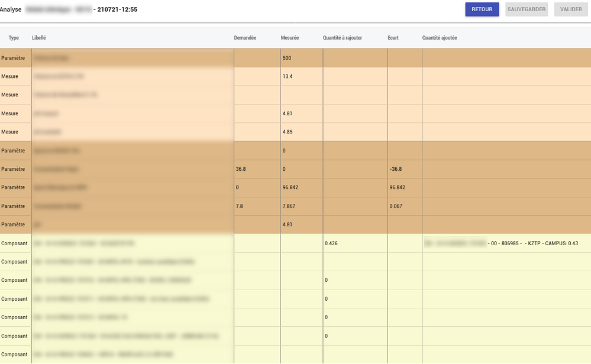Select the measured value 13.4
Viewport: 591px width, 364px height.
point(287,76)
